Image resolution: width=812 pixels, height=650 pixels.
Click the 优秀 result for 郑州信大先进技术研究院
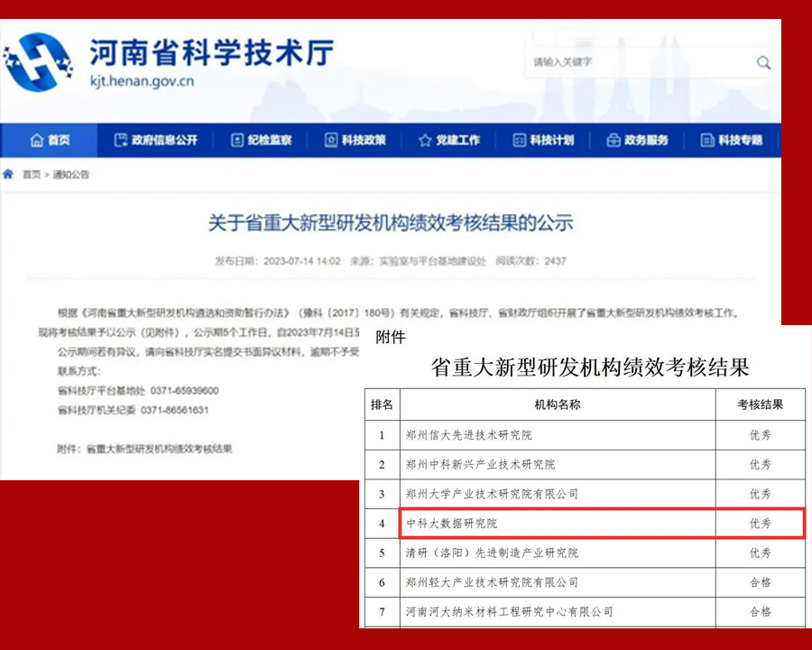pyautogui.click(x=761, y=435)
